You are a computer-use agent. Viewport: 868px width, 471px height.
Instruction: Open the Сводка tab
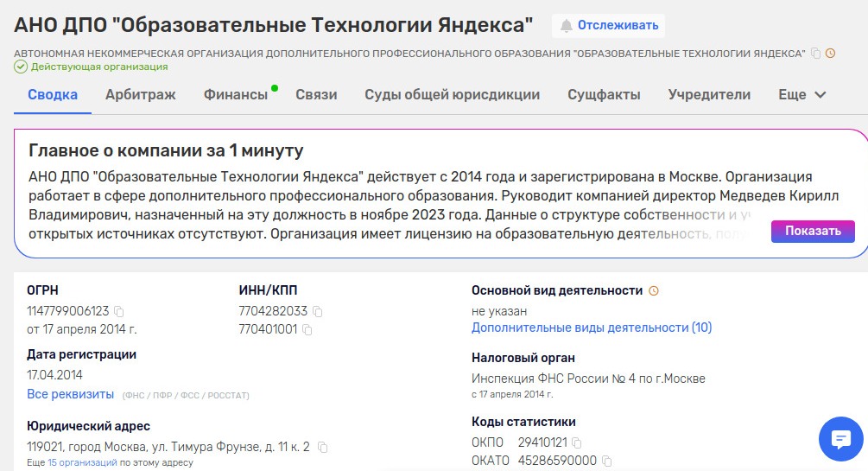tap(53, 95)
